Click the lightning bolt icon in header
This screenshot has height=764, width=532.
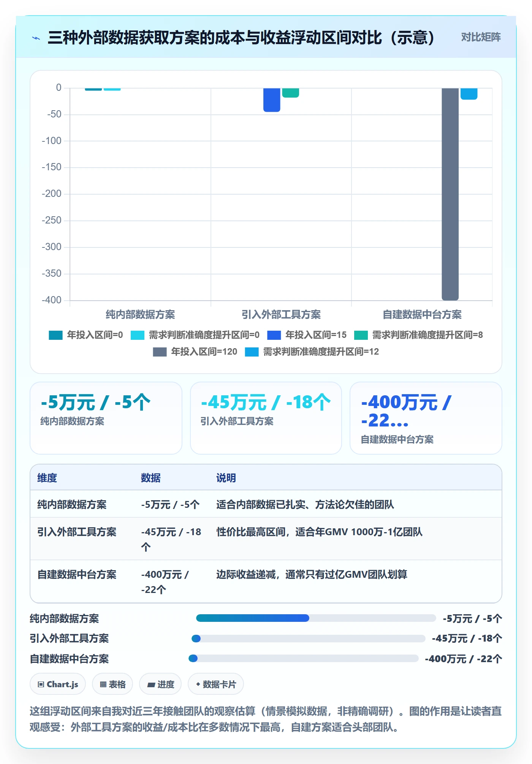click(x=36, y=38)
